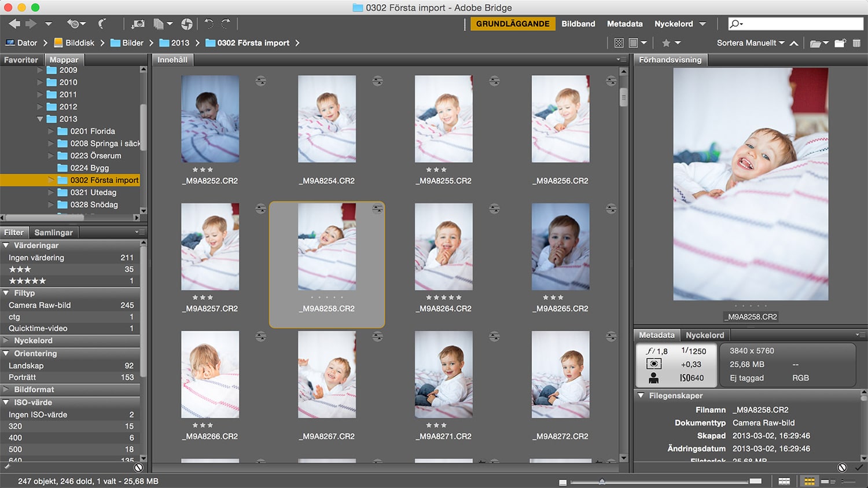
Task: Switch to the Bildband workspace
Action: tap(578, 24)
